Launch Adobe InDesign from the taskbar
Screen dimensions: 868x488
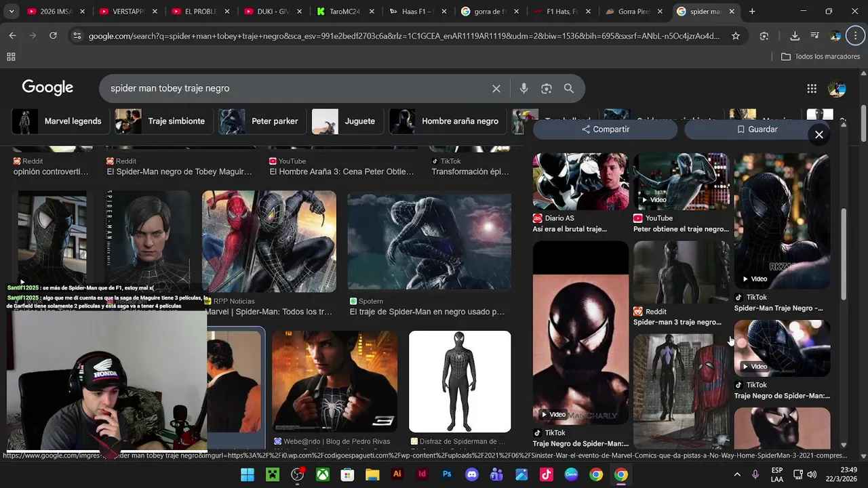coord(422,474)
